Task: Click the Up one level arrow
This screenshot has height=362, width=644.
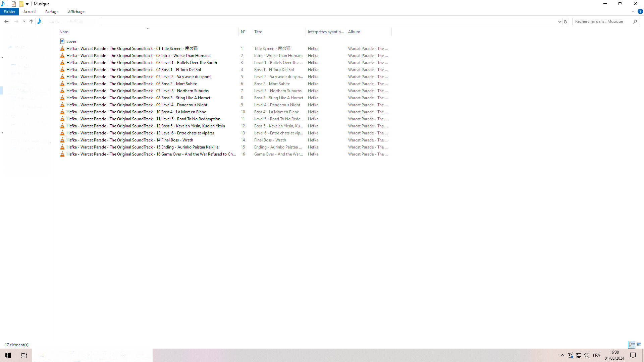Action: (31, 21)
